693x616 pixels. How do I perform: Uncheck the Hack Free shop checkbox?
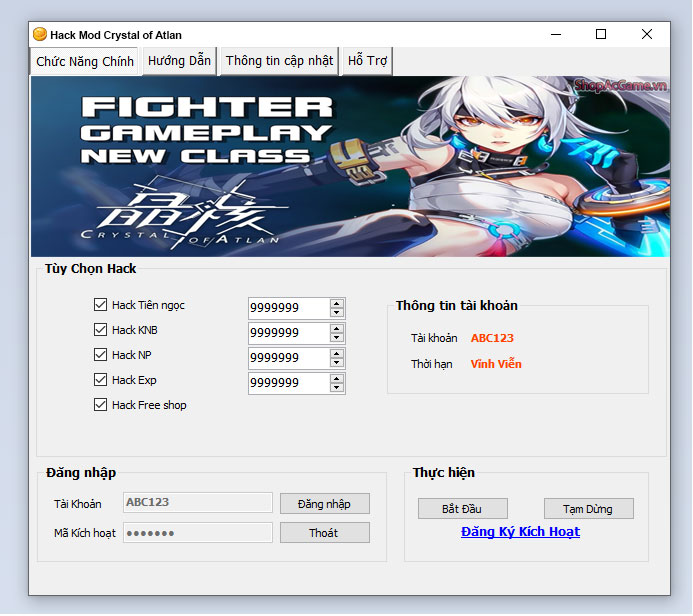100,405
